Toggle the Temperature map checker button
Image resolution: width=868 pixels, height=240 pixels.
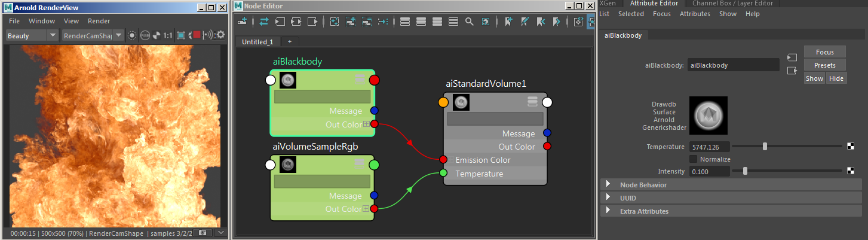click(851, 147)
